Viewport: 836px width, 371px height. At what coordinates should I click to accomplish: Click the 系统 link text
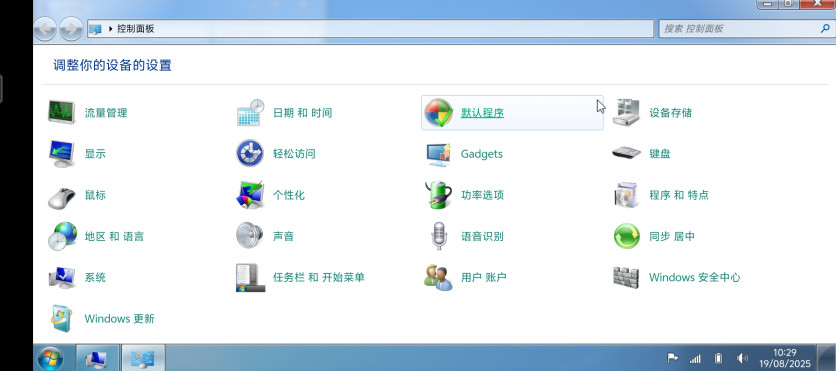[95, 277]
